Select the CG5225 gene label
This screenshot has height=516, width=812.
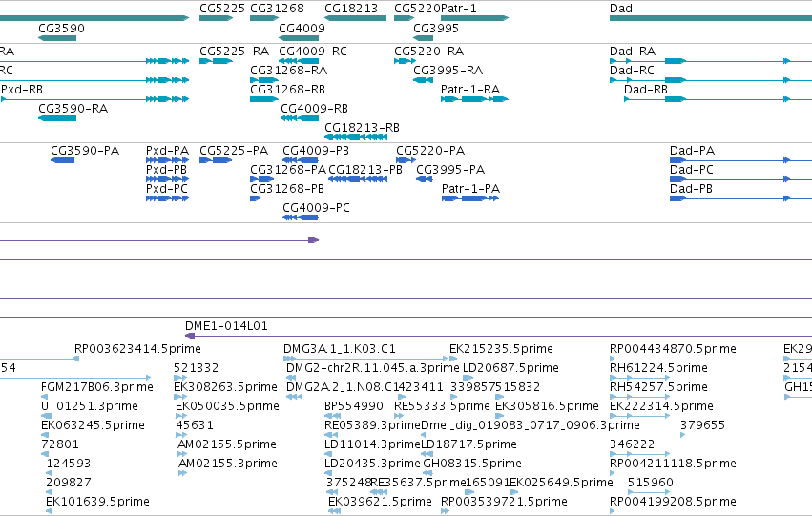222,9
